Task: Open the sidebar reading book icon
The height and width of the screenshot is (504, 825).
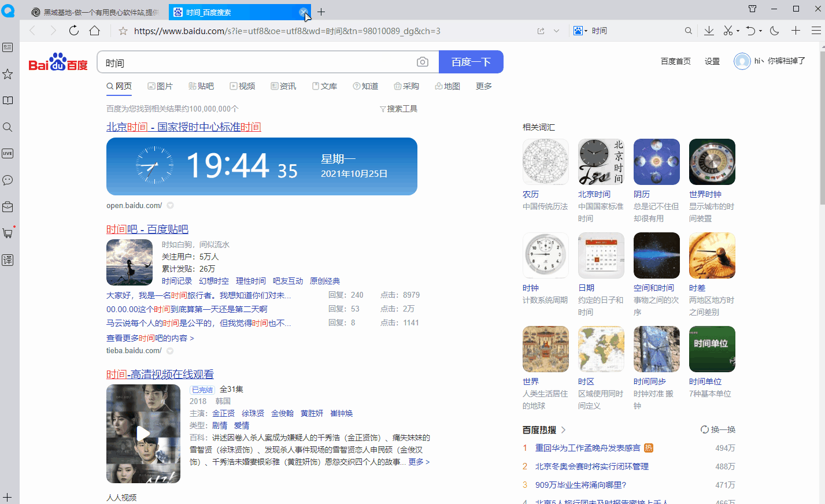Action: click(8, 101)
